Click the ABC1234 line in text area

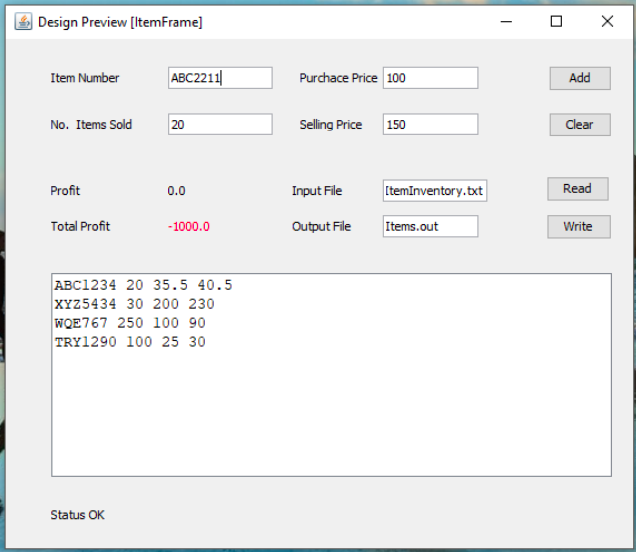tap(144, 285)
